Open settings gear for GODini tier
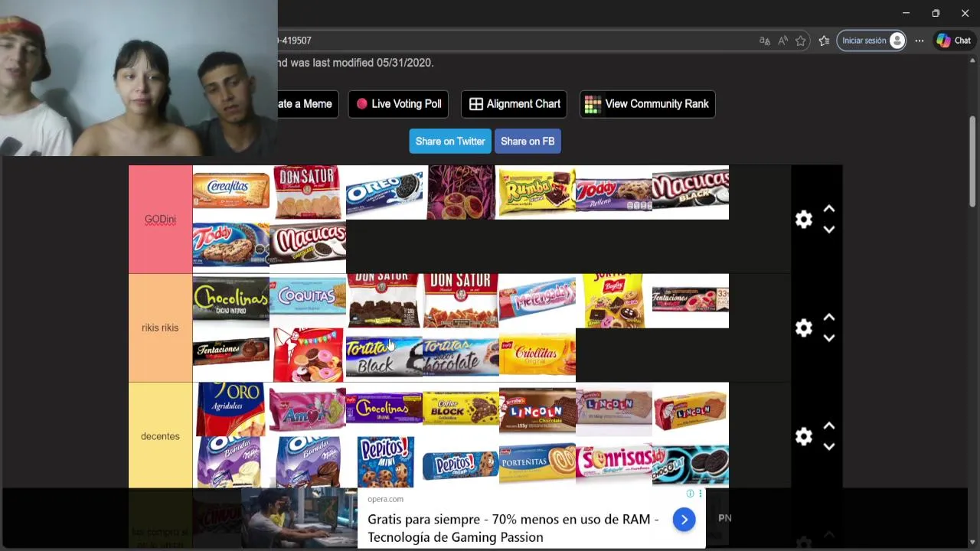The width and height of the screenshot is (980, 551). click(803, 220)
